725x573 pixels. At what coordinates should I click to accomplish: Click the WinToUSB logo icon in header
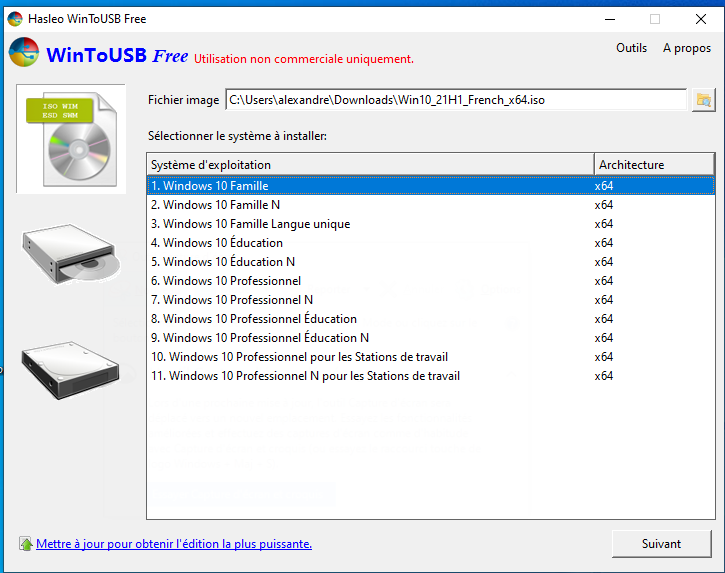pos(23,54)
